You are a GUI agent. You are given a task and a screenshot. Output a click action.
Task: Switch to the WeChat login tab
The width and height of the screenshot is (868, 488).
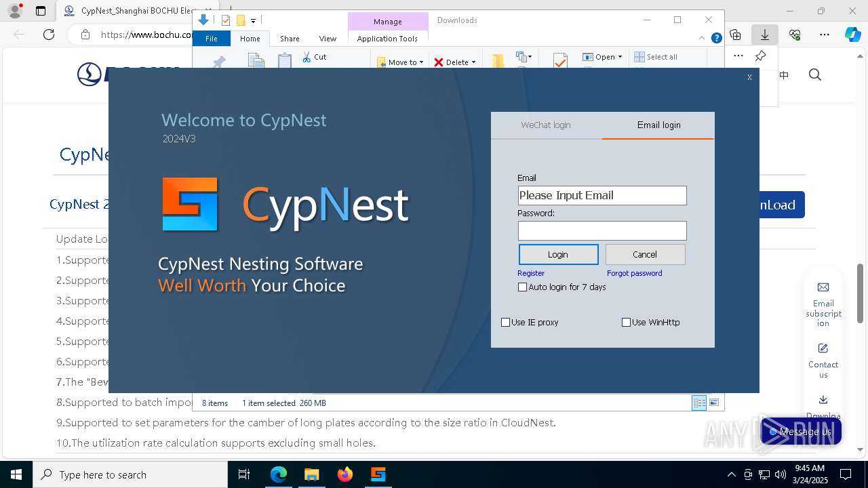[546, 125]
